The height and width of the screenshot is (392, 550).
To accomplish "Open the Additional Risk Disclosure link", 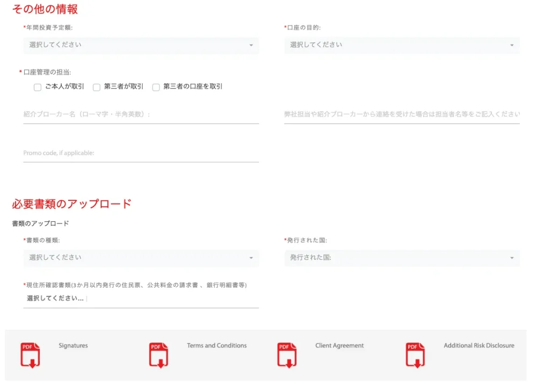I will [479, 346].
